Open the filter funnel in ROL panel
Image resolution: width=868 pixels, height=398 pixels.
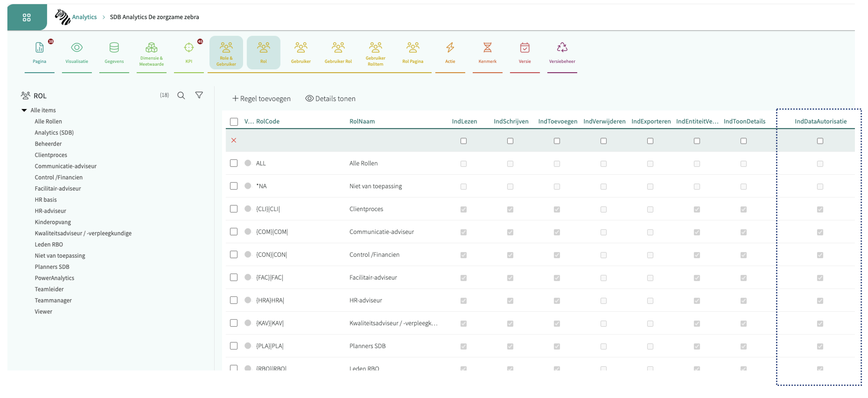pyautogui.click(x=199, y=95)
